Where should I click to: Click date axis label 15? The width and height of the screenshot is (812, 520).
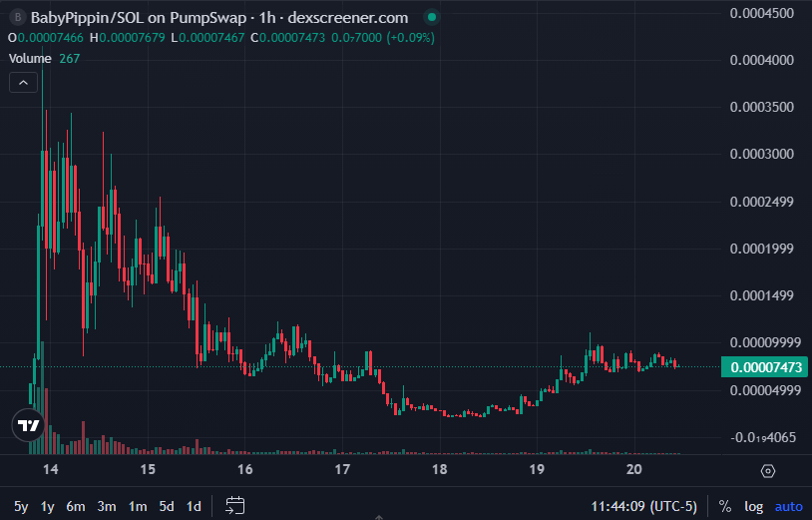tap(148, 470)
